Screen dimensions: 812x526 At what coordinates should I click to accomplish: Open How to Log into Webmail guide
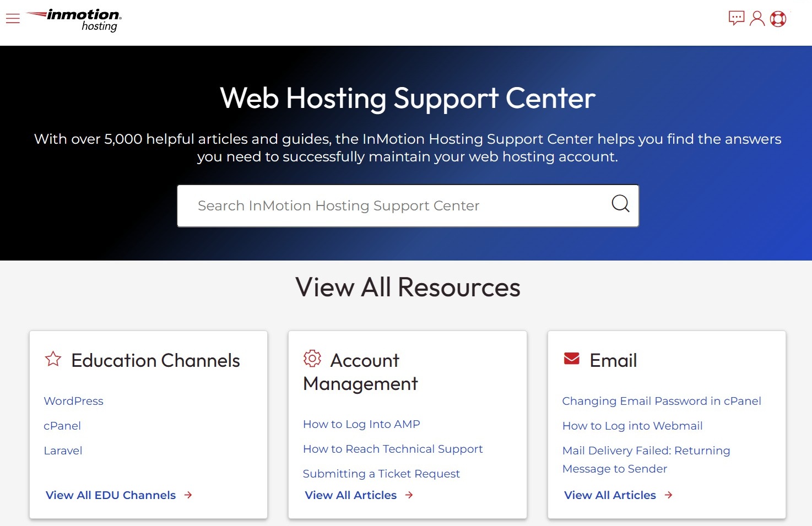632,426
